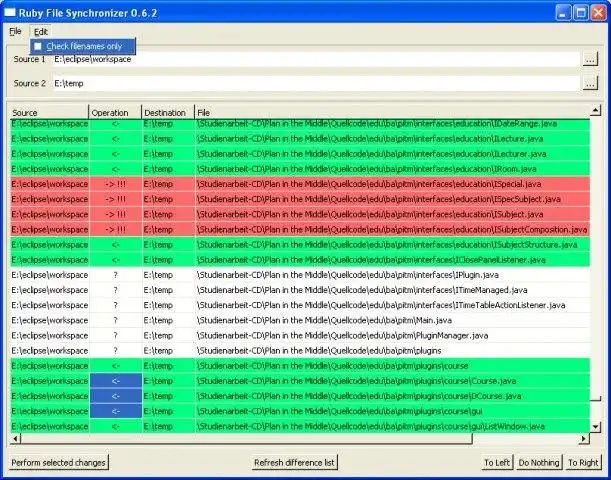Focus the Source 1 path field
Image resolution: width=611 pixels, height=480 pixels.
coord(316,59)
